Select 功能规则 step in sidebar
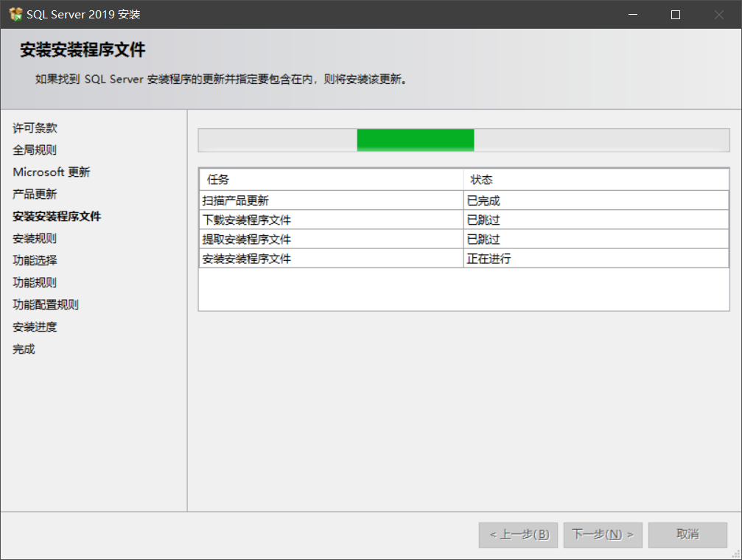This screenshot has width=742, height=560. pyautogui.click(x=35, y=283)
